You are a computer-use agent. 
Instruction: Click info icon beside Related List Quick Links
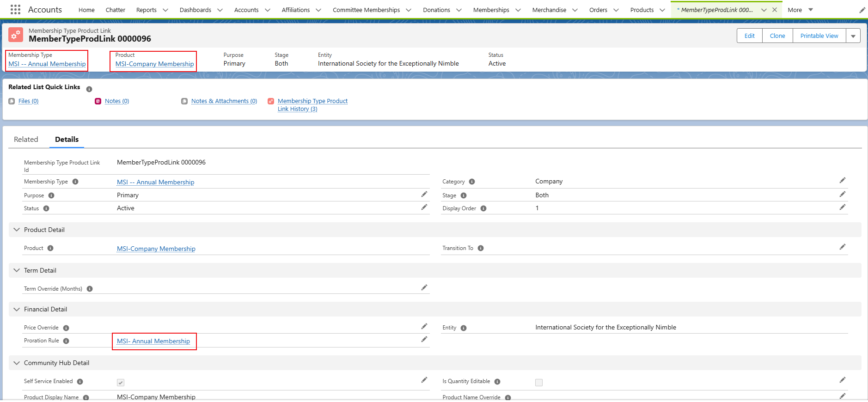click(89, 89)
